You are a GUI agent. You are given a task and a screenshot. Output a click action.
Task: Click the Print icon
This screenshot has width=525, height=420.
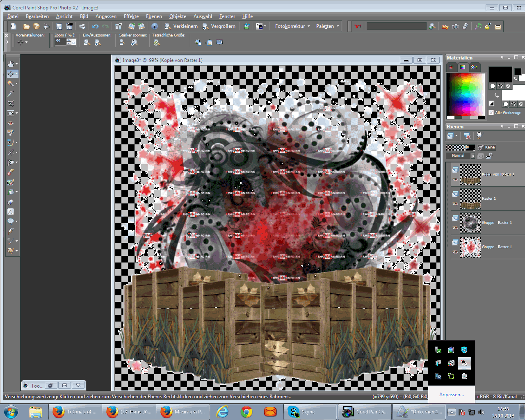82,26
